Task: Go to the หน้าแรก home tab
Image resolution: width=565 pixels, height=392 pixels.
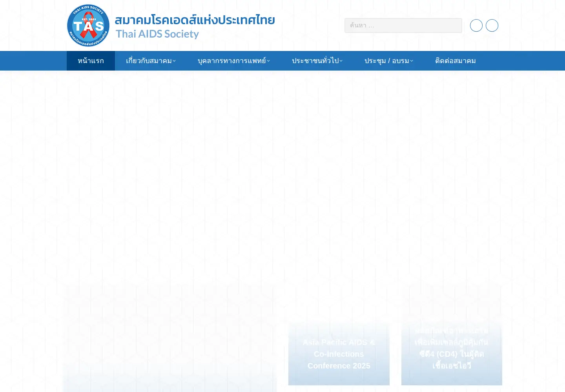Action: (91, 61)
